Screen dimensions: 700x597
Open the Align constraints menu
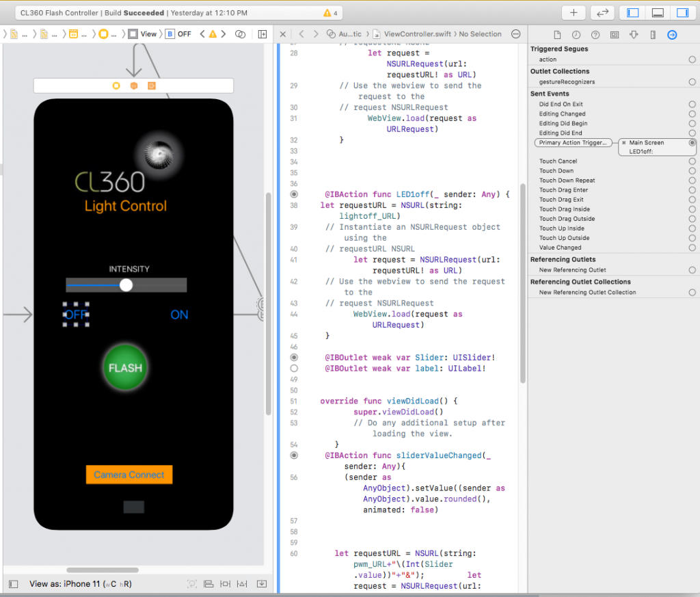coord(208,584)
